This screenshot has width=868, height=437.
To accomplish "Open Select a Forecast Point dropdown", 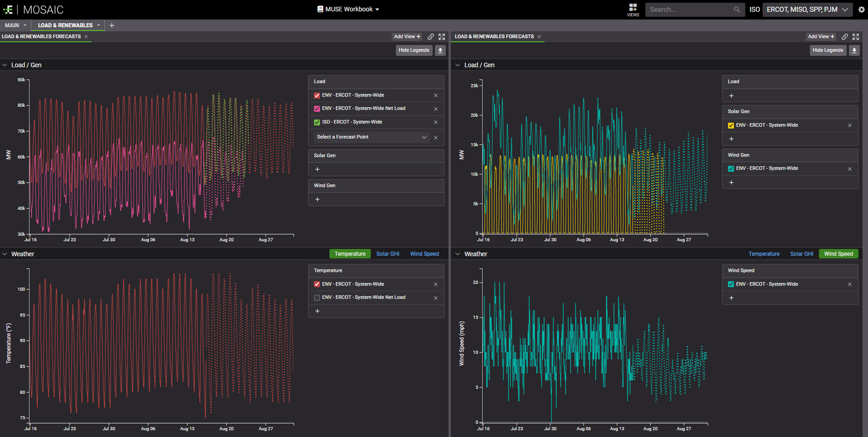I will tap(371, 137).
